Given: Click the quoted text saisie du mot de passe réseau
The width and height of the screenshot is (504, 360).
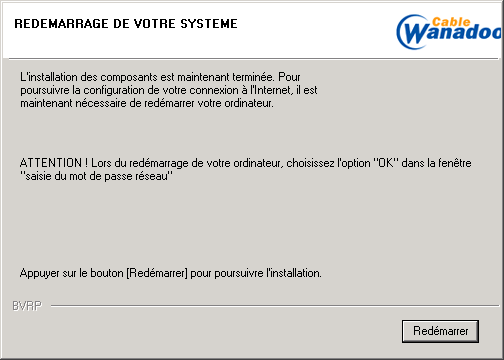Looking at the screenshot, I should point(97,176).
